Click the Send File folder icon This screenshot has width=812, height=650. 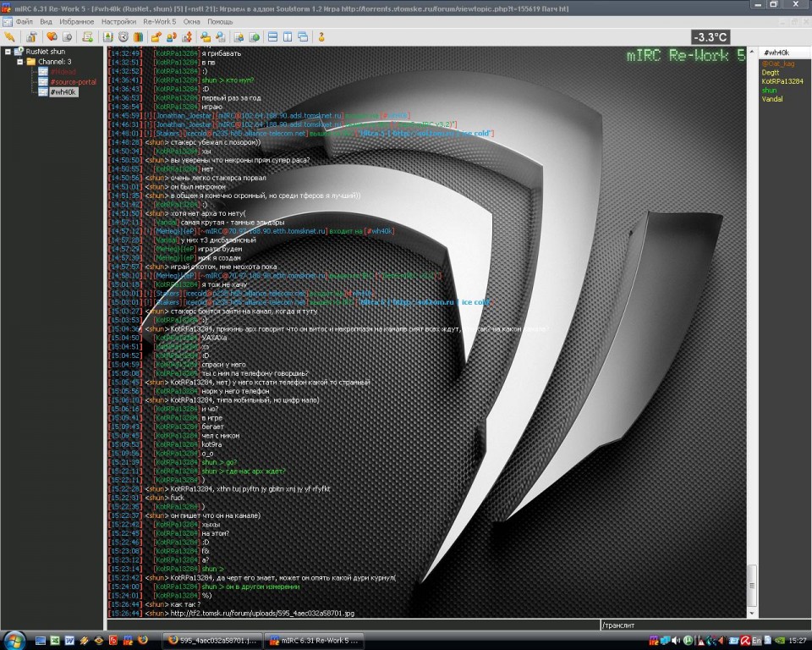click(156, 36)
